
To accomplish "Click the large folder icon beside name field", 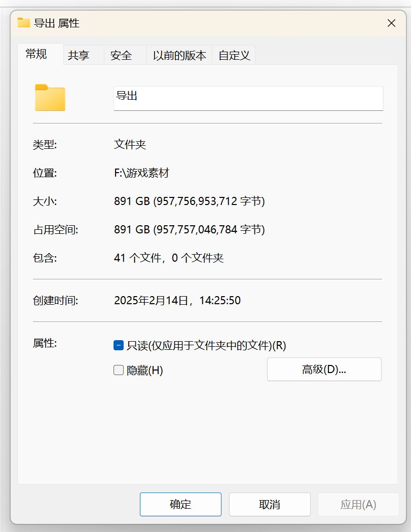I will point(50,98).
